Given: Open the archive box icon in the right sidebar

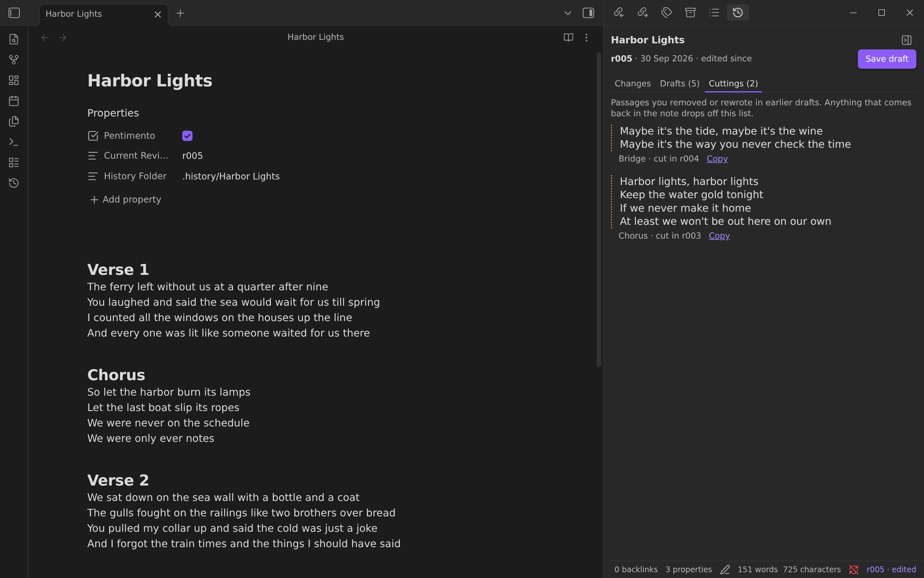Looking at the screenshot, I should tap(690, 13).
